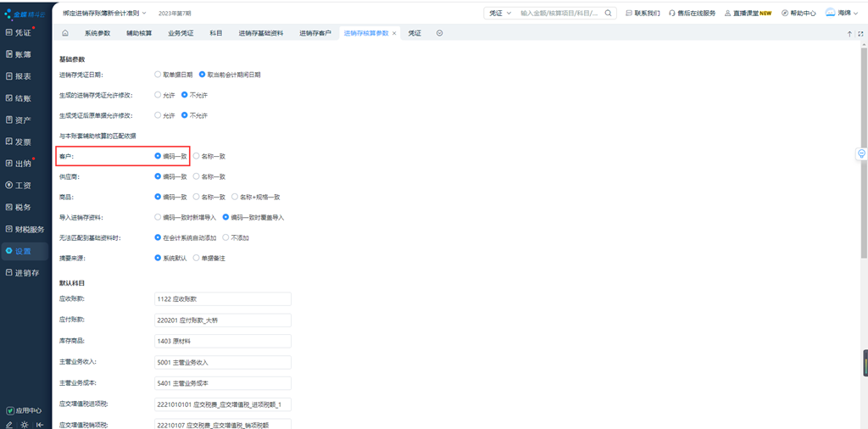
Task: Open the 应付账款 account selector
Action: point(223,320)
